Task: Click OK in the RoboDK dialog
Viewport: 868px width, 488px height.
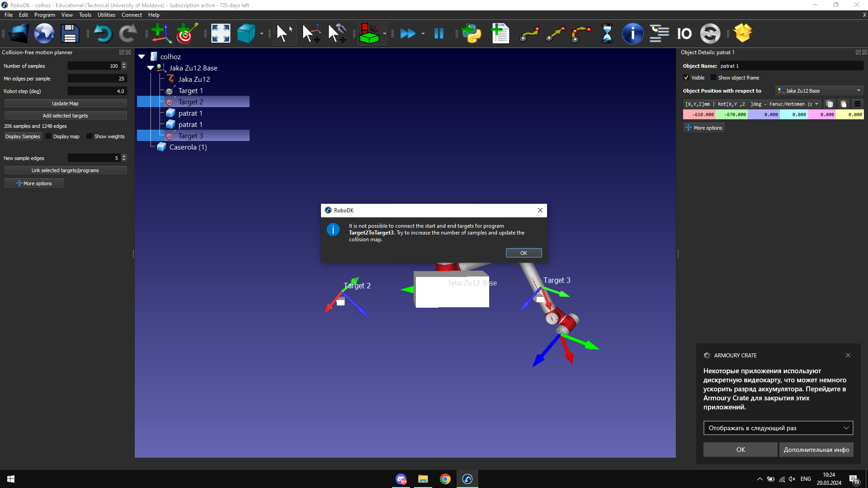Action: click(524, 253)
